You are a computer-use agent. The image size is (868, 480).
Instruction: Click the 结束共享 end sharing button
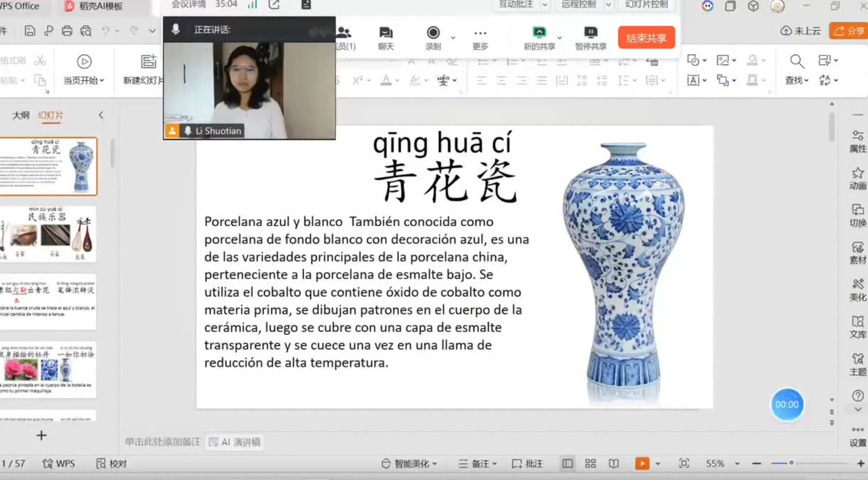pos(646,38)
